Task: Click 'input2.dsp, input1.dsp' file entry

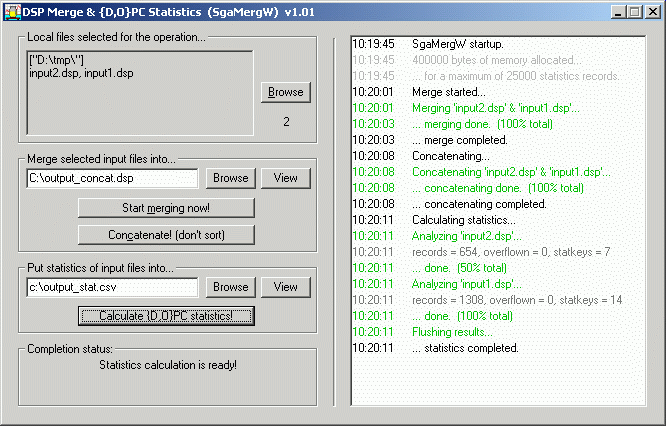Action: coord(81,73)
